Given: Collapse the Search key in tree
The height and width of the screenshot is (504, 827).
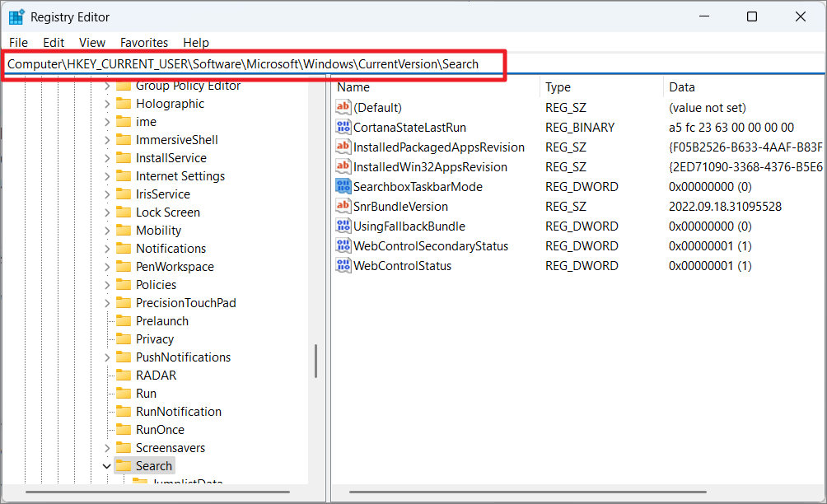Looking at the screenshot, I should tap(107, 466).
